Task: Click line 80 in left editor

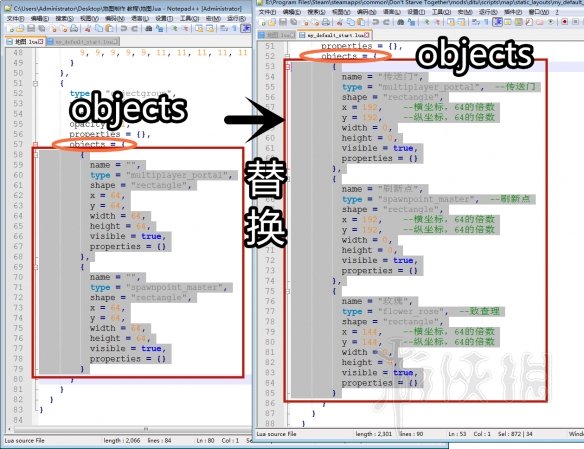Action: point(145,379)
